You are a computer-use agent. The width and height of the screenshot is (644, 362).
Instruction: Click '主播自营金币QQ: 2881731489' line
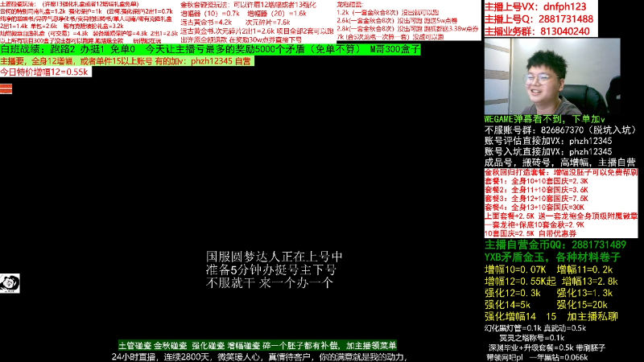click(x=555, y=245)
